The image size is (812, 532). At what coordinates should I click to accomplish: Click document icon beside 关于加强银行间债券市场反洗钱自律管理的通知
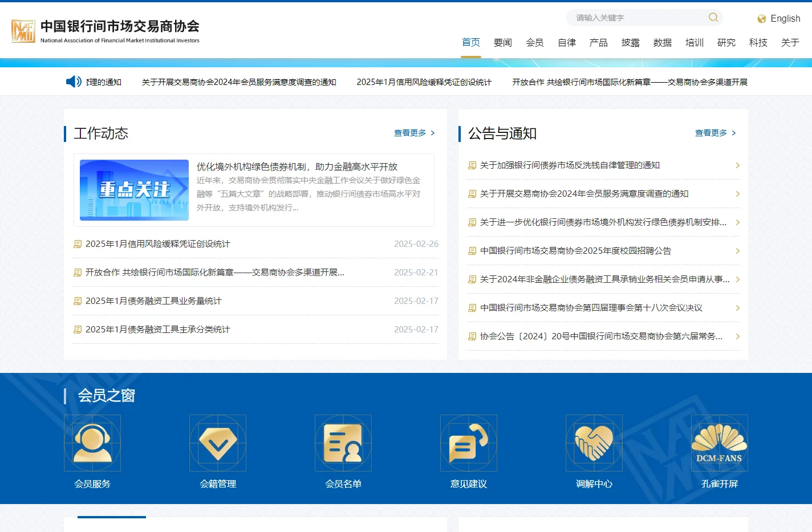tap(472, 165)
